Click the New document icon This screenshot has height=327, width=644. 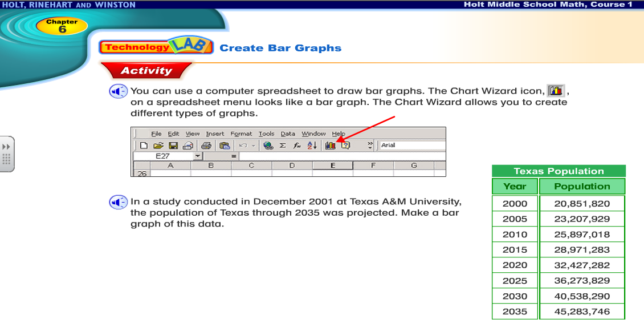(144, 146)
